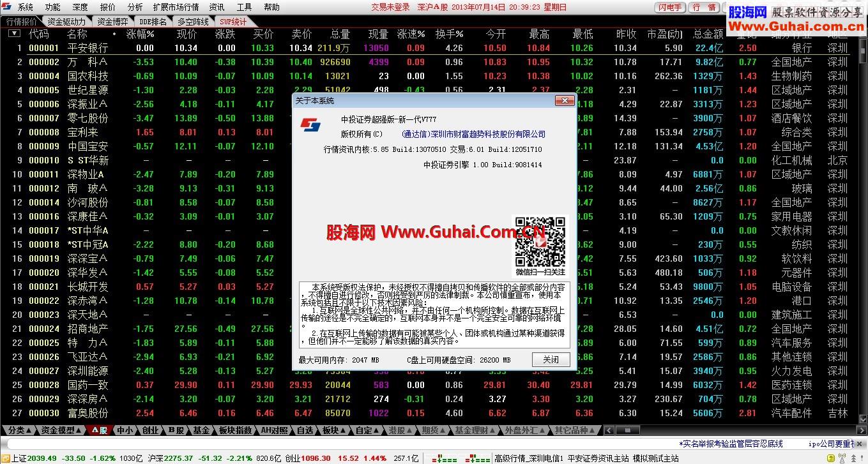868x464 pixels.
Task: Expand the 期货 bottom tab
Action: point(433,431)
